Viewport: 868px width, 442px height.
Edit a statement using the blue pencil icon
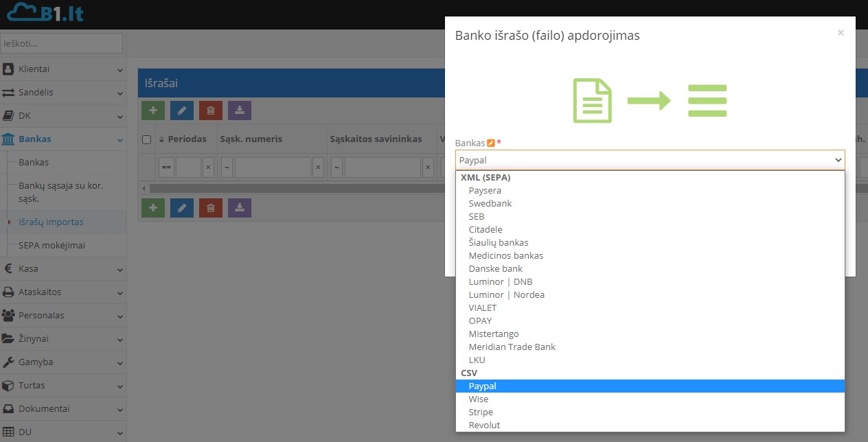(x=181, y=110)
